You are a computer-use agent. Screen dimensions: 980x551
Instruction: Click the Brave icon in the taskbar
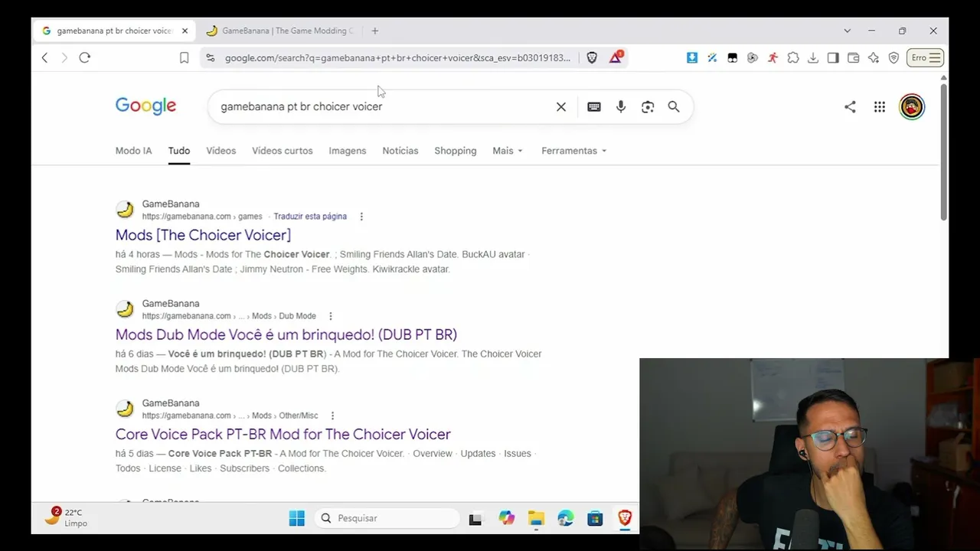tap(625, 518)
